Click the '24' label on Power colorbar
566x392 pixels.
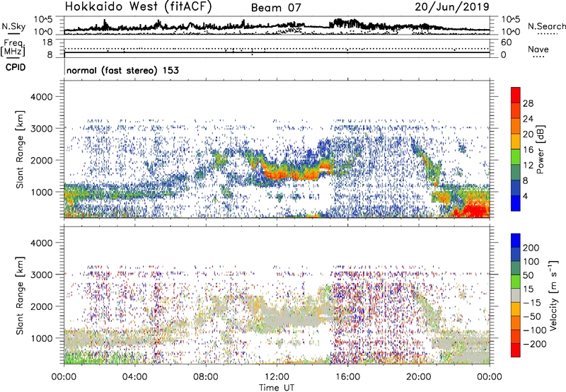[528, 119]
